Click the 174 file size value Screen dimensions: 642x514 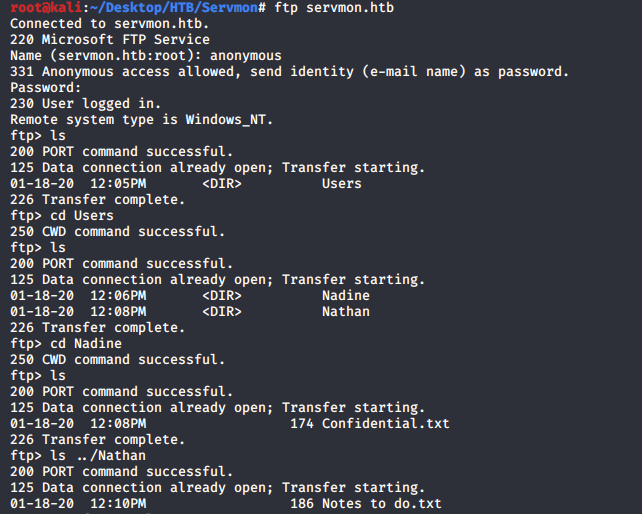pyautogui.click(x=302, y=423)
